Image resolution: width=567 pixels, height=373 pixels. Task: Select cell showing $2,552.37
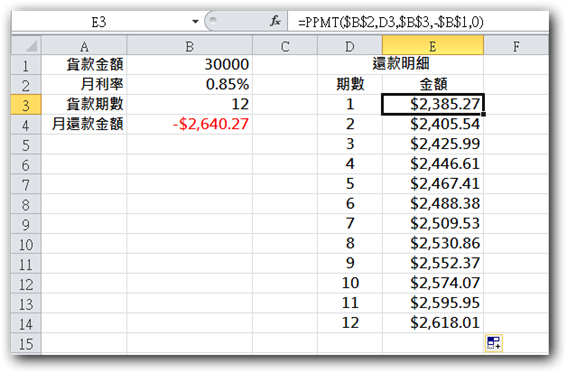[x=433, y=264]
